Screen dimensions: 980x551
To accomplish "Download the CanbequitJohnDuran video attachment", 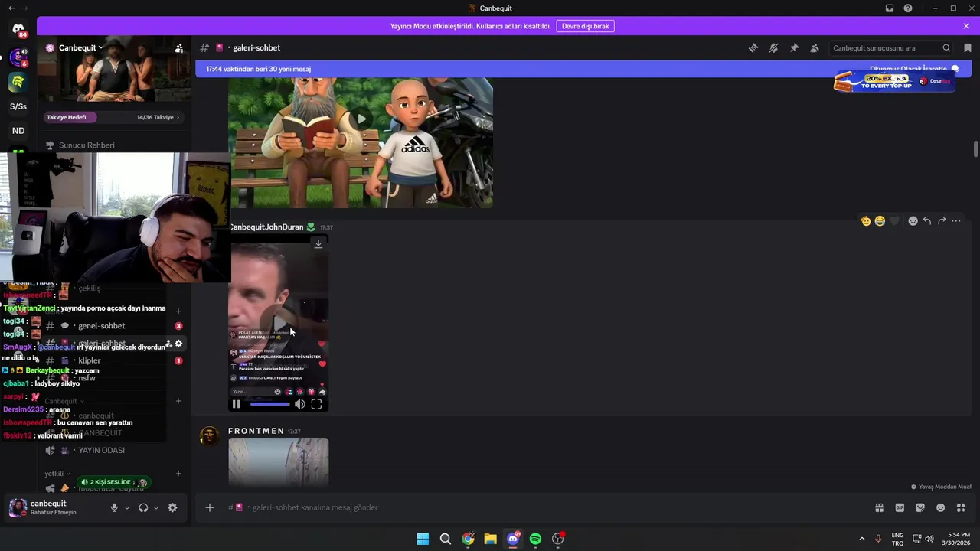I will point(318,243).
